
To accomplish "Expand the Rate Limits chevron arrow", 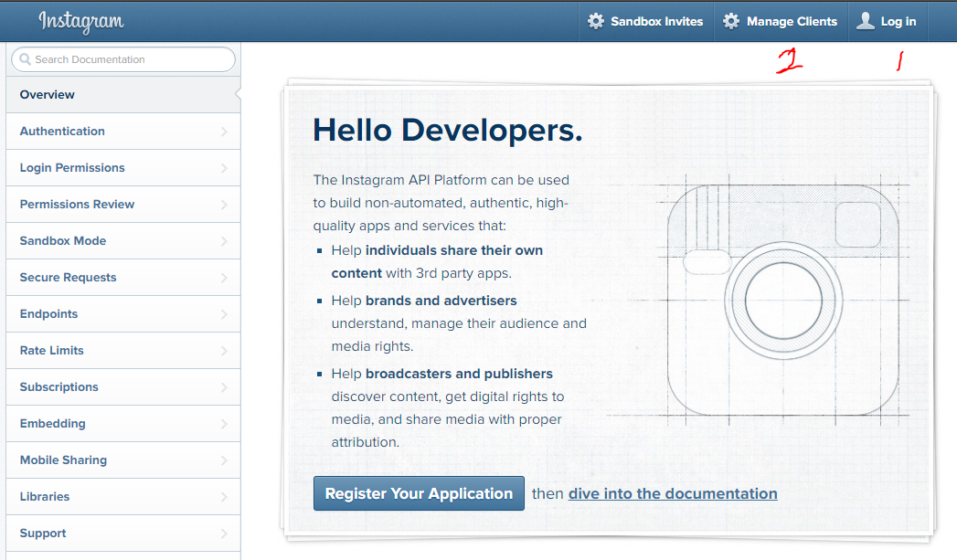I will click(x=224, y=351).
